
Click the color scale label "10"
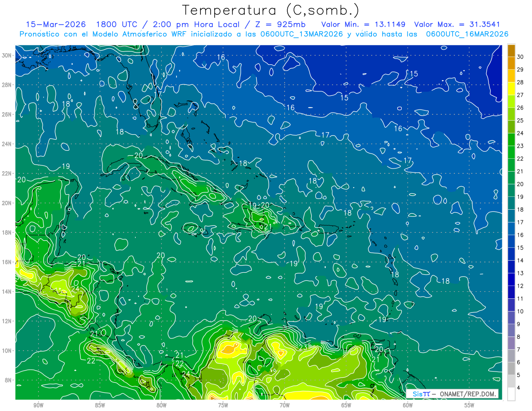520,311
